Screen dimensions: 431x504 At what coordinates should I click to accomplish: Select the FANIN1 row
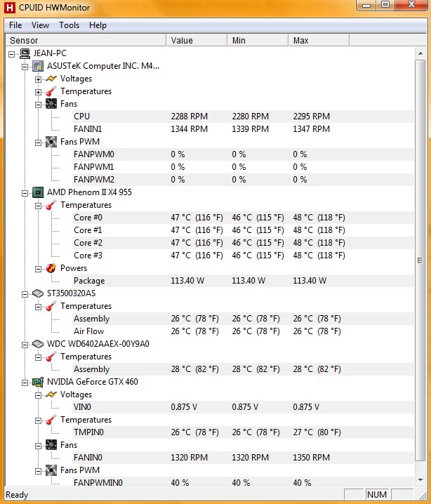pos(244,129)
